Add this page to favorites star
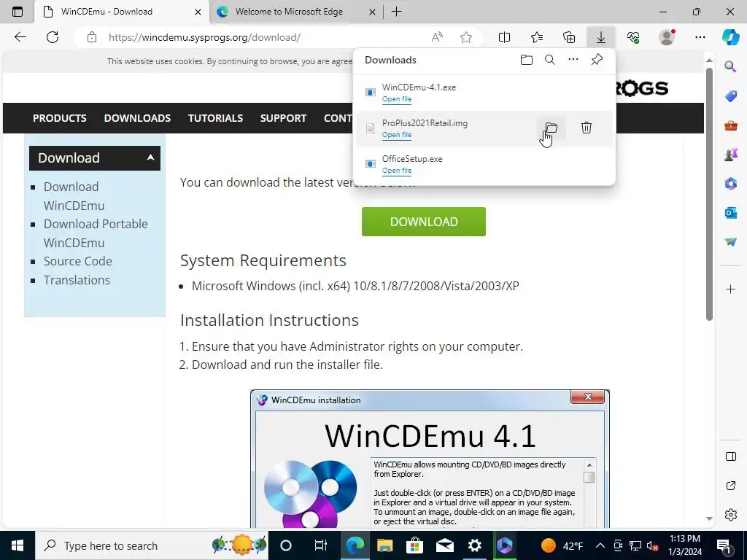Image resolution: width=747 pixels, height=560 pixels. pyautogui.click(x=466, y=37)
